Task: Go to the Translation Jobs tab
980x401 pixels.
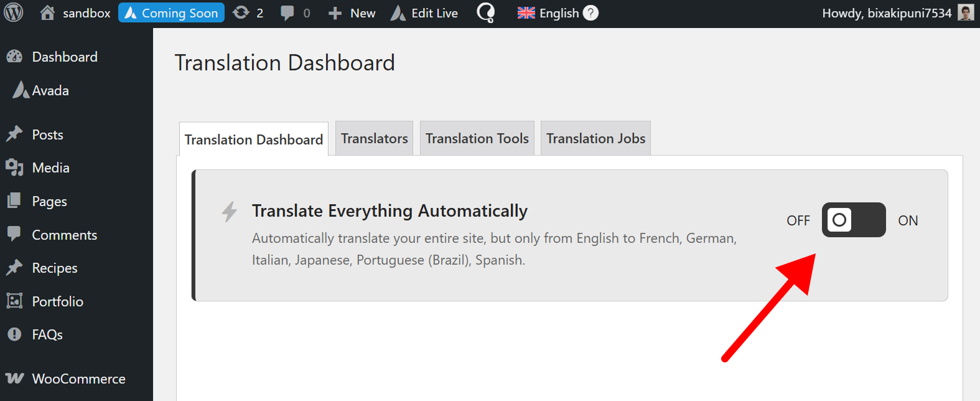Action: pyautogui.click(x=595, y=138)
